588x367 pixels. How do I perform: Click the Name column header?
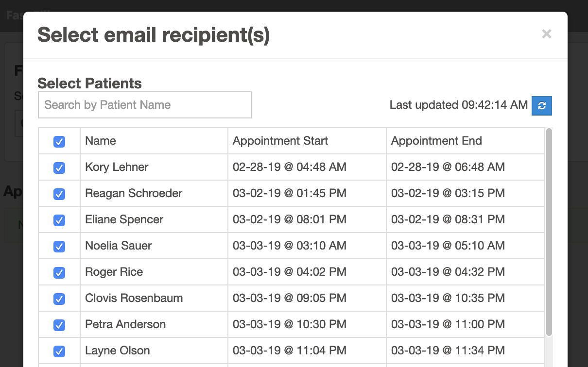(101, 141)
